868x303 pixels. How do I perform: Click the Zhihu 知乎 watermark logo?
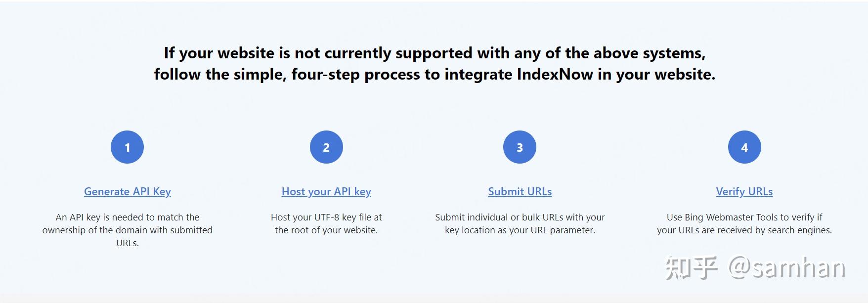point(692,268)
